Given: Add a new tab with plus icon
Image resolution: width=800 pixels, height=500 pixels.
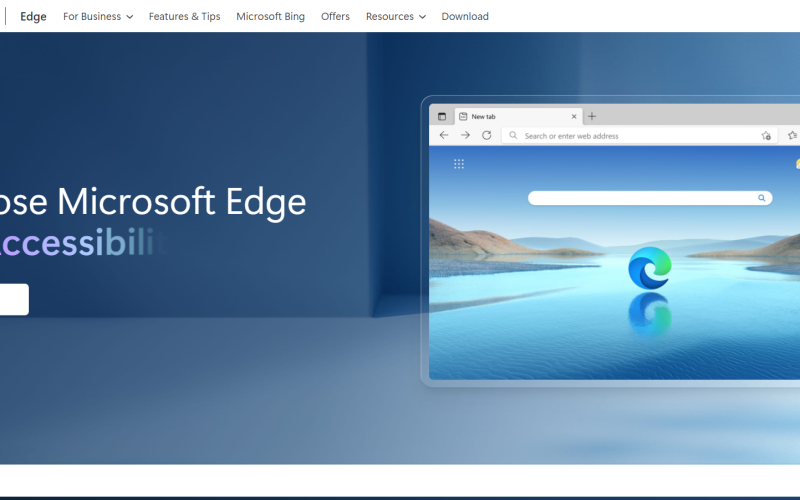Looking at the screenshot, I should pos(592,116).
